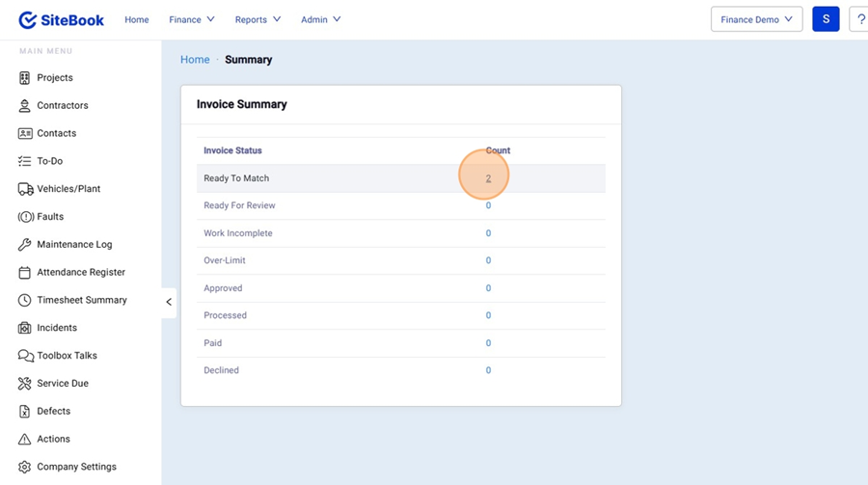Select the Vehicles/Plant truck icon
This screenshot has height=485, width=868.
(25, 189)
